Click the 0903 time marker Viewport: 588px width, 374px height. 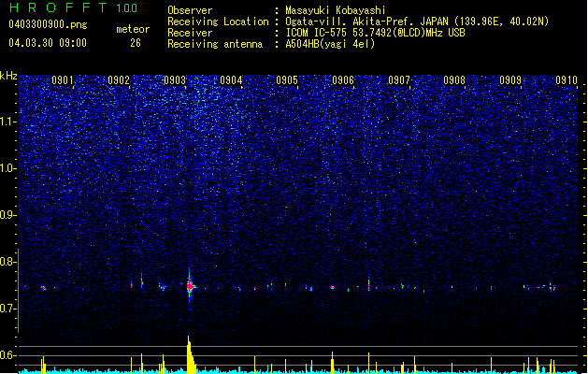point(175,80)
